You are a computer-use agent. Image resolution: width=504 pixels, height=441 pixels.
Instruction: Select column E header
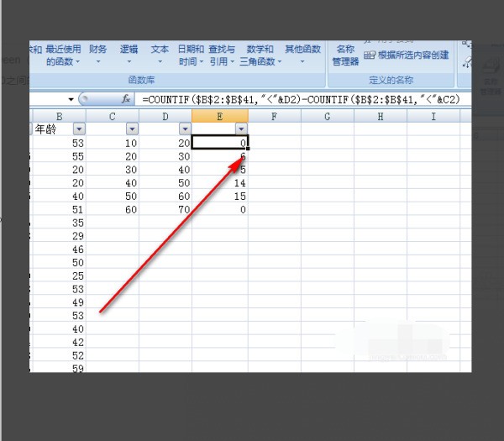[x=220, y=116]
